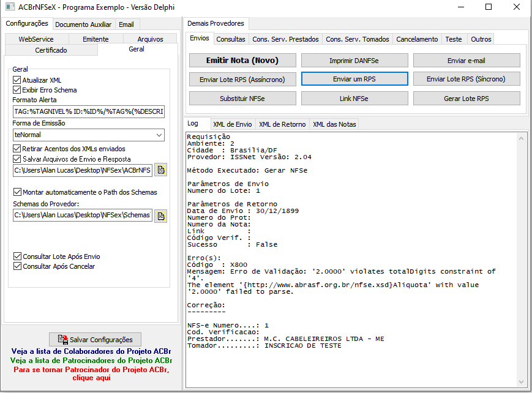Viewport: 532px width, 393px height.
Task: Click the Link NFSe button
Action: pos(354,99)
